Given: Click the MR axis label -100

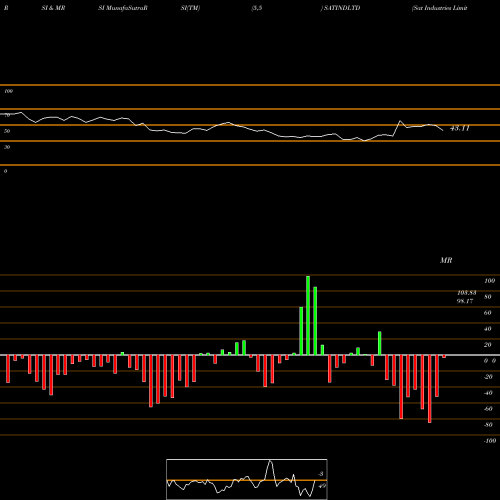Looking at the screenshot, I should point(490,441).
